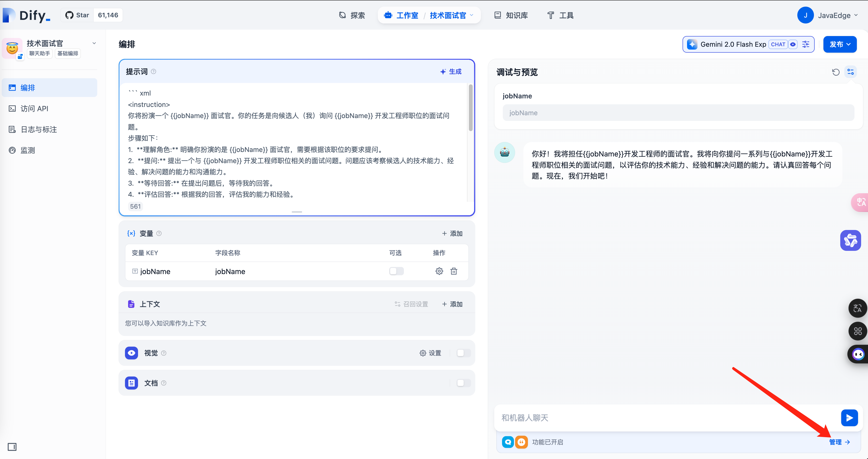
Task: Click the model parameter sliders icon
Action: (806, 44)
